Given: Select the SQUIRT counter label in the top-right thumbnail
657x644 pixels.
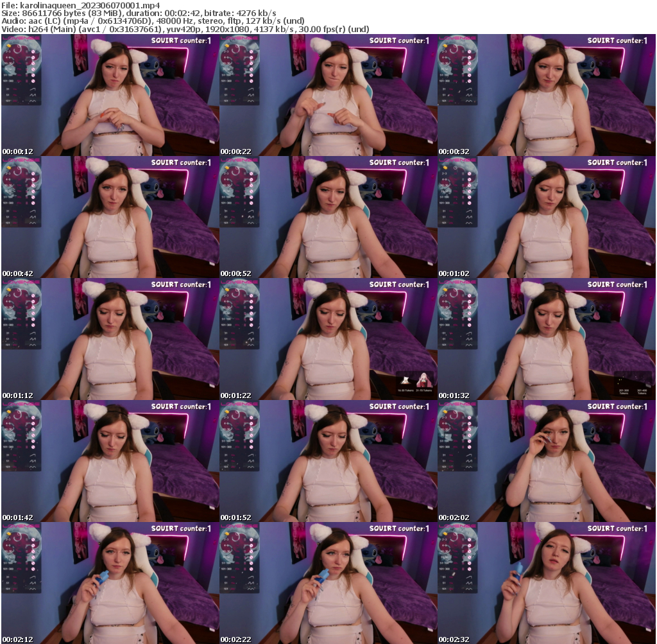Looking at the screenshot, I should tap(617, 39).
